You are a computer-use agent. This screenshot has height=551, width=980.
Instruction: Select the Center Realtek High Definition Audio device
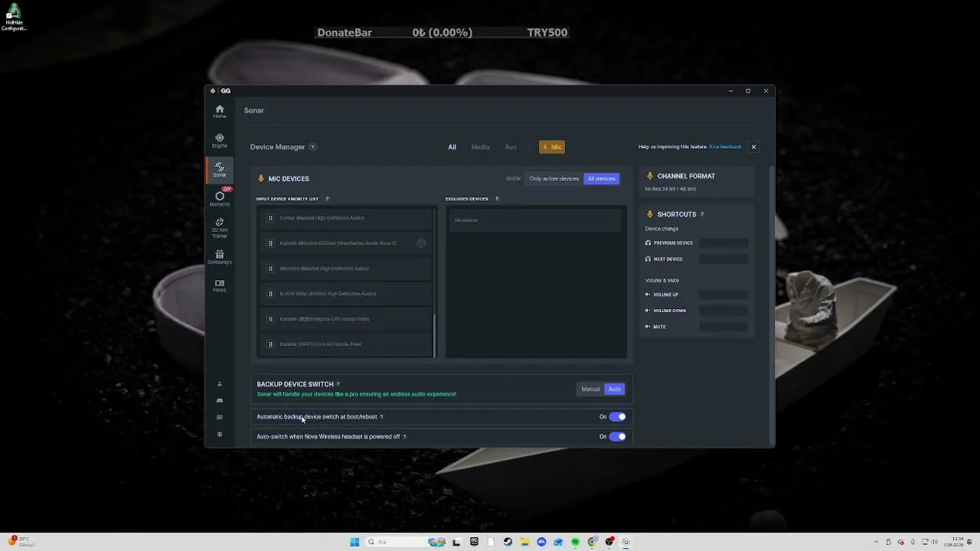tap(346, 218)
